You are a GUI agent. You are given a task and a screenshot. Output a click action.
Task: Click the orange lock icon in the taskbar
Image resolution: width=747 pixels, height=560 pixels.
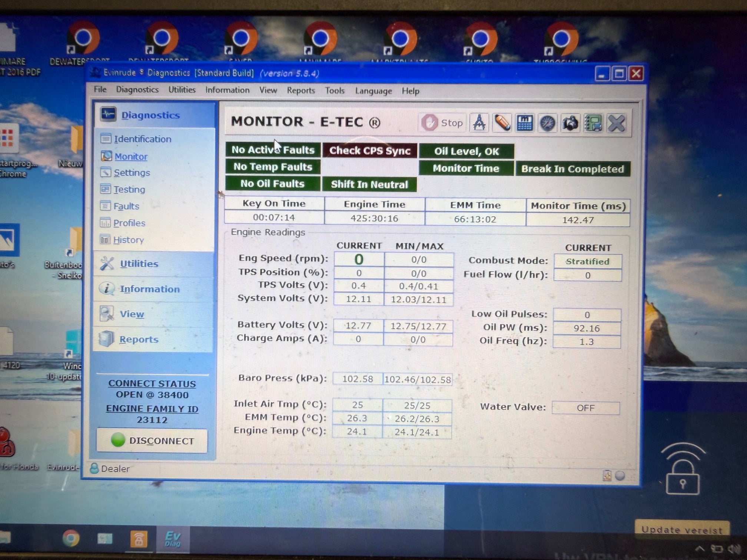[x=139, y=539]
